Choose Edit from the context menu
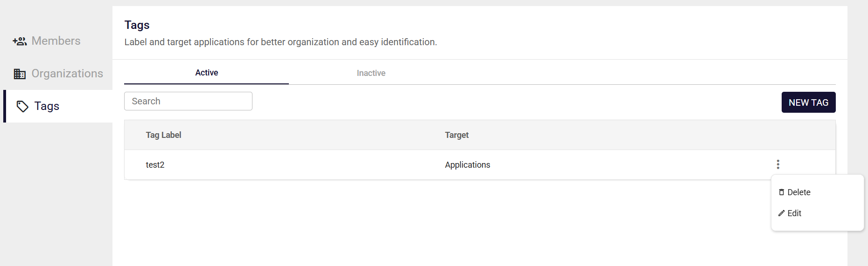 click(794, 213)
